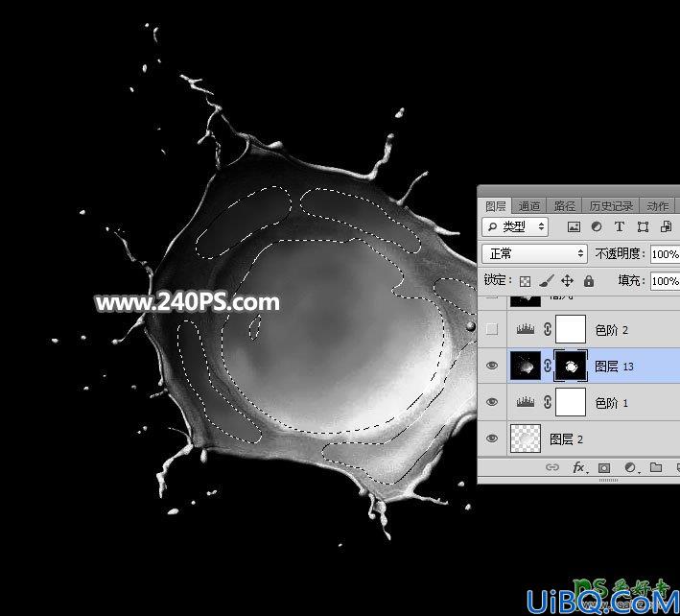
Task: Create a new layer group folder
Action: (656, 467)
